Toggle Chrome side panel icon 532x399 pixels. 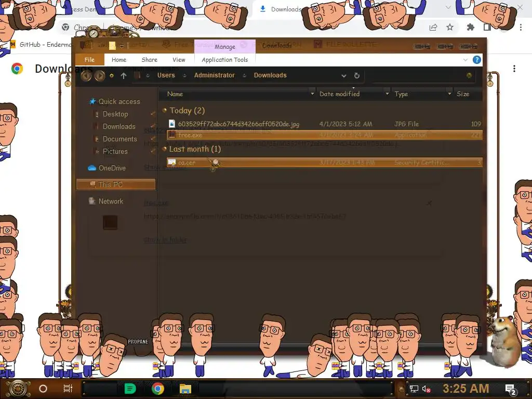pyautogui.click(x=487, y=27)
